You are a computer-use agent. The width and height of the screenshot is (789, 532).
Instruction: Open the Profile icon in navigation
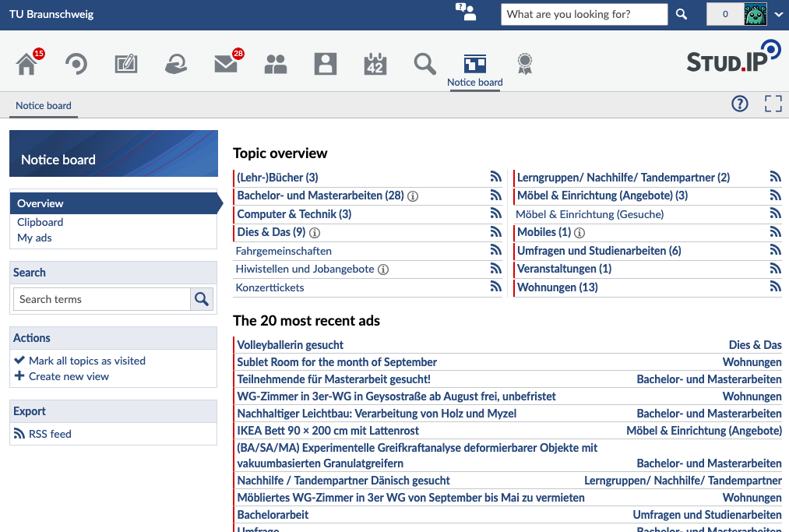326,64
